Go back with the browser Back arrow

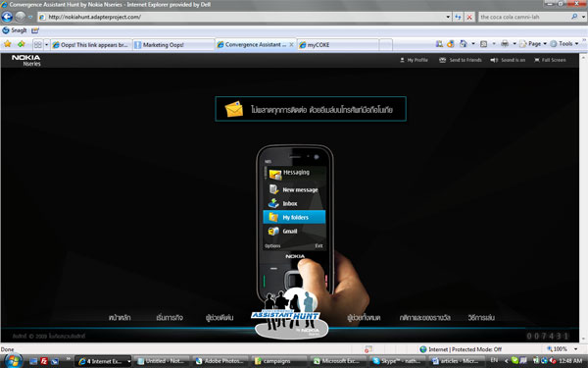(7, 17)
